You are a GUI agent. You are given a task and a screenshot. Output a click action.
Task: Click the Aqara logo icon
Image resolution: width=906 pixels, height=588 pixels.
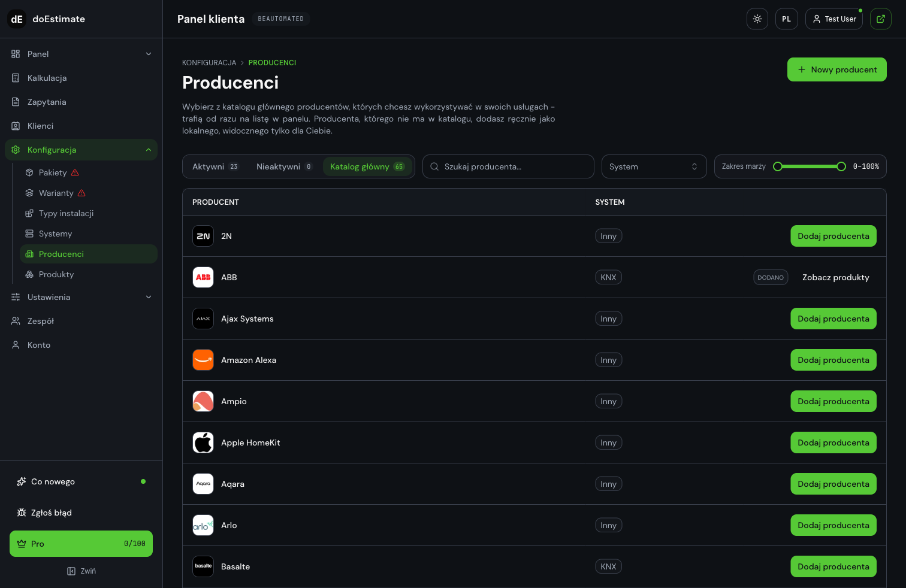coord(203,484)
